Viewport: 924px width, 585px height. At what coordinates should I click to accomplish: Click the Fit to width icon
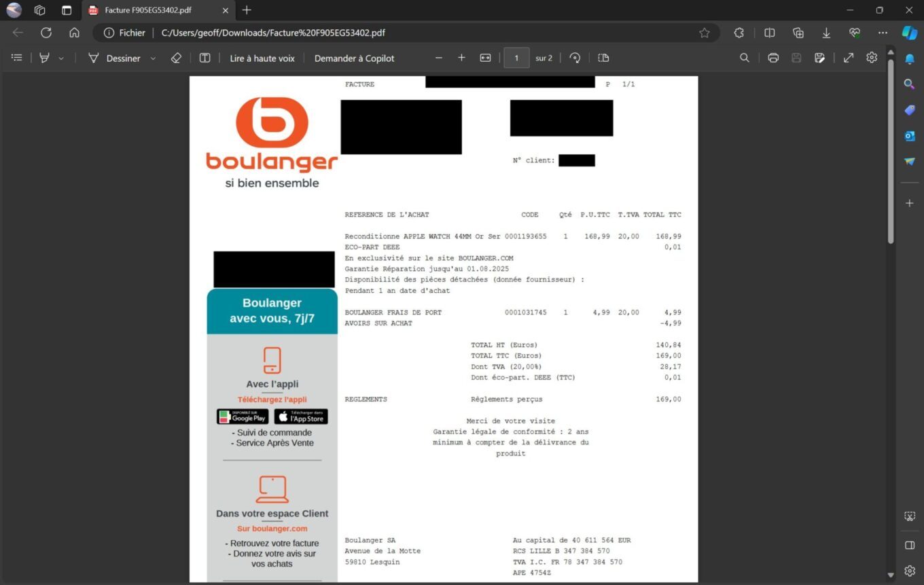pyautogui.click(x=485, y=58)
